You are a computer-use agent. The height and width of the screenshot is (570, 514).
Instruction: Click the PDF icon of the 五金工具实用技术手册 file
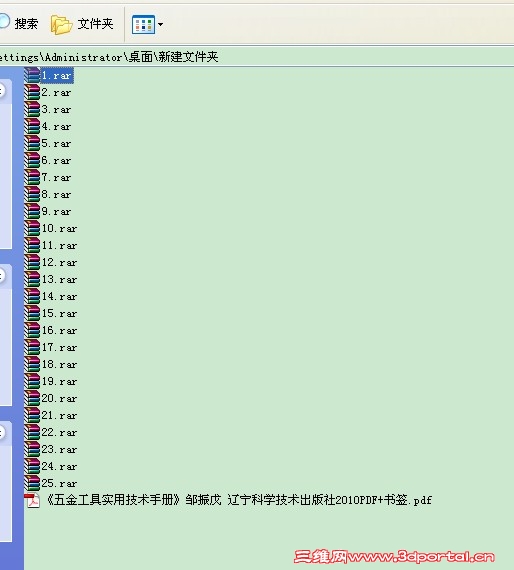coord(32,501)
